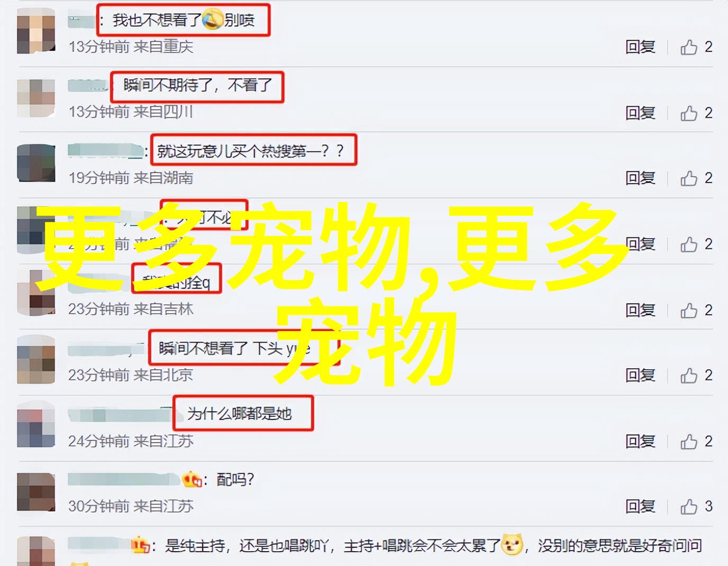
Task: Reply to the 24分钟前 comment from 江苏
Action: pyautogui.click(x=640, y=441)
